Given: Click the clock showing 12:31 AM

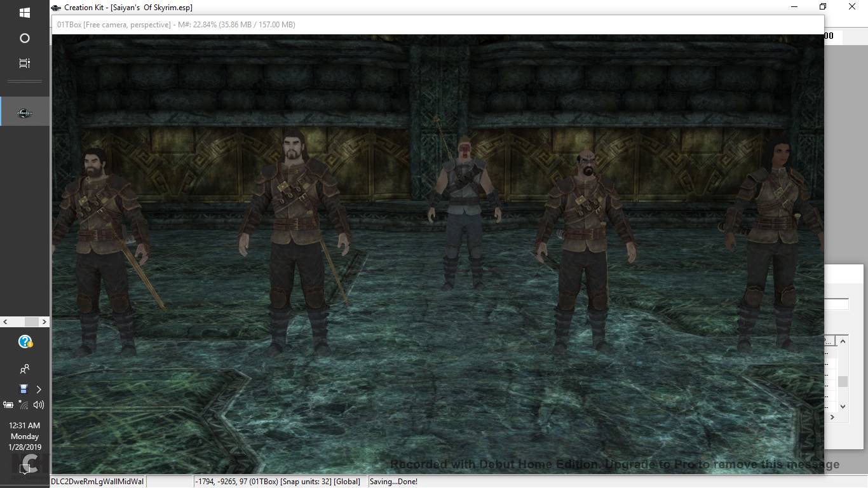Looking at the screenshot, I should point(25,436).
